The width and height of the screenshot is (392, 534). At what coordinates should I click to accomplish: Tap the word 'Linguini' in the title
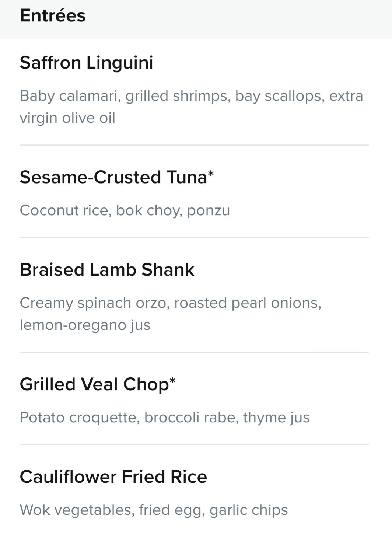[x=120, y=62]
